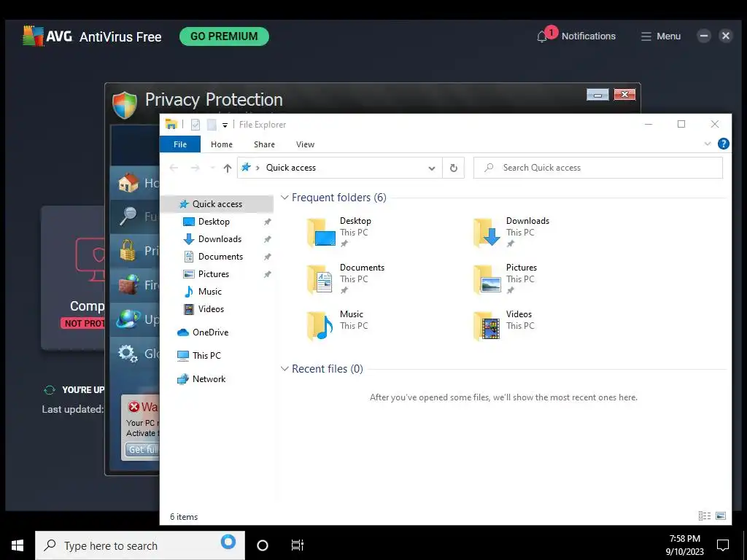Open the Windows Start menu
The width and height of the screenshot is (747, 560).
pyautogui.click(x=18, y=545)
